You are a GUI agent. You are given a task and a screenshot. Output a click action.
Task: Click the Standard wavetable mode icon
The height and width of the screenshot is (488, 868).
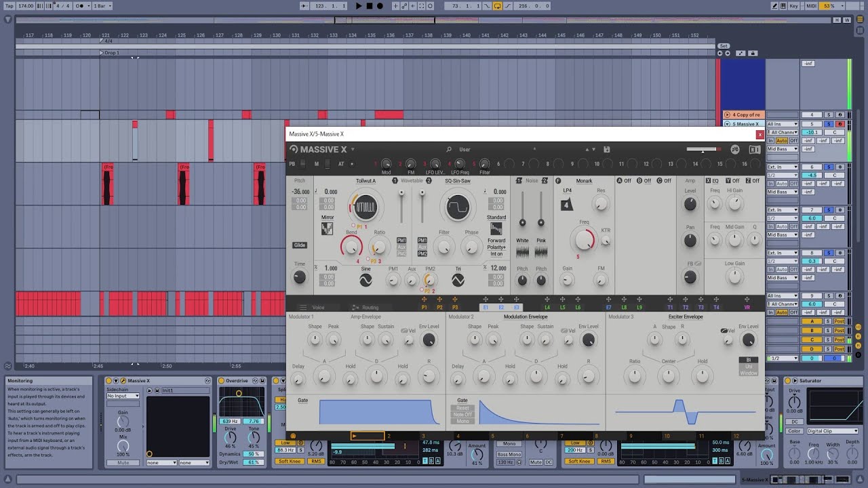click(496, 228)
